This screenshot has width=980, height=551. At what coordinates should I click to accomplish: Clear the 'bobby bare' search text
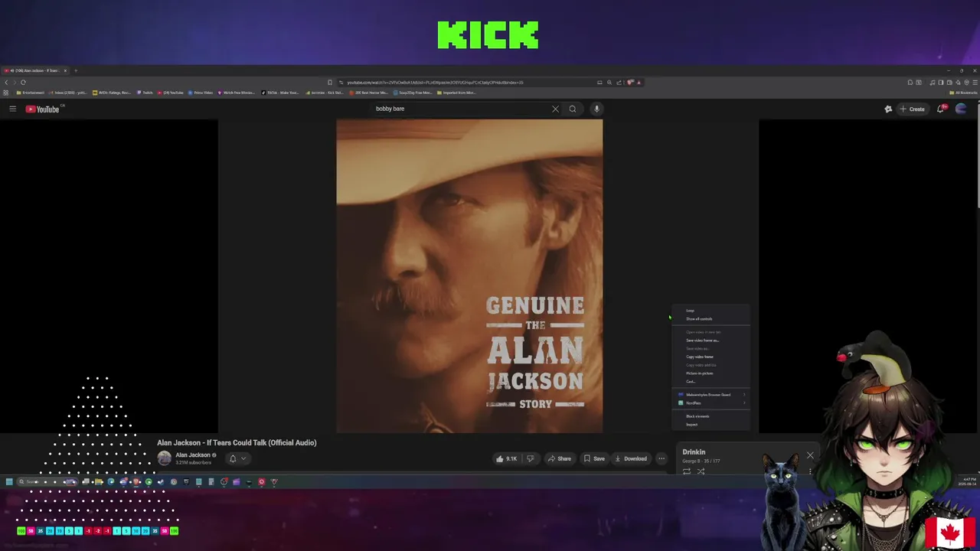(555, 109)
